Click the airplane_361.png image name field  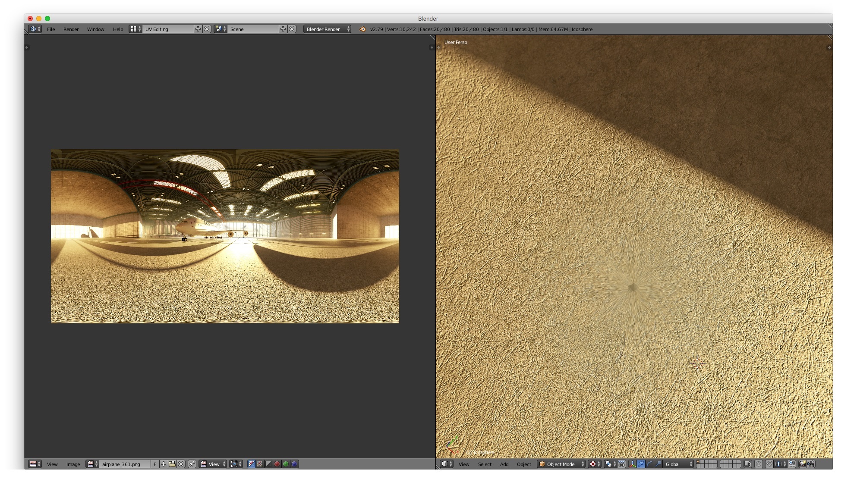[x=124, y=464]
